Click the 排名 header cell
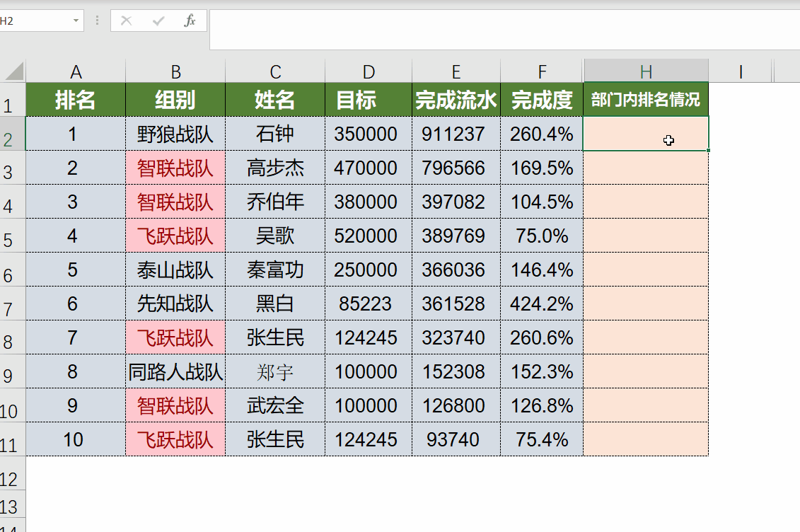 [x=76, y=100]
